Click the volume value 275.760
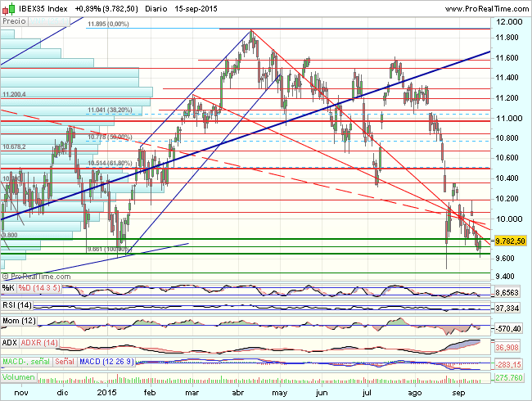 click(508, 377)
